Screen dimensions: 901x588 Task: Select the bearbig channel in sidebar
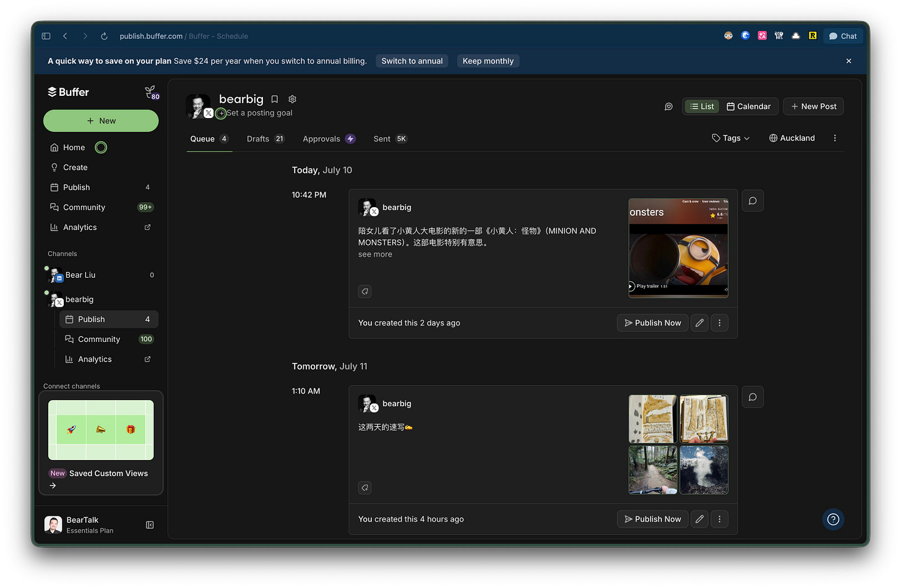point(101,299)
